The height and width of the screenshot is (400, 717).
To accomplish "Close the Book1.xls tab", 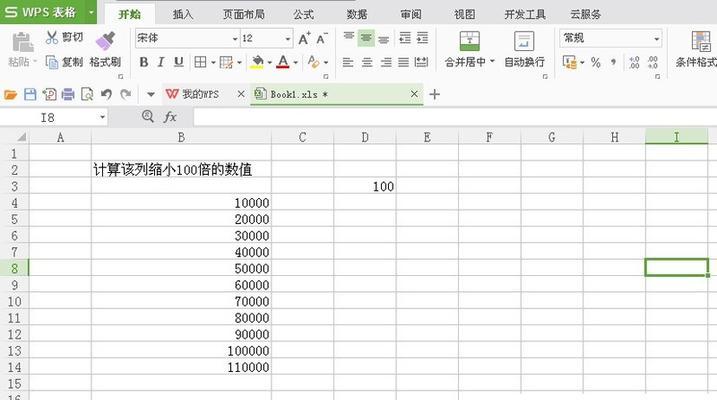I will coord(414,94).
